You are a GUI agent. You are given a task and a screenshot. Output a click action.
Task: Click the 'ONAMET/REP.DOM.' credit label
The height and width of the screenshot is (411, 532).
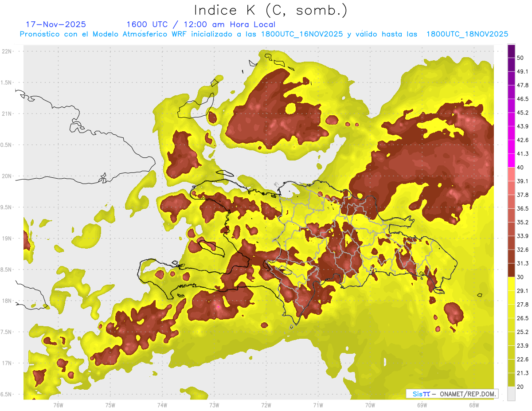468,394
